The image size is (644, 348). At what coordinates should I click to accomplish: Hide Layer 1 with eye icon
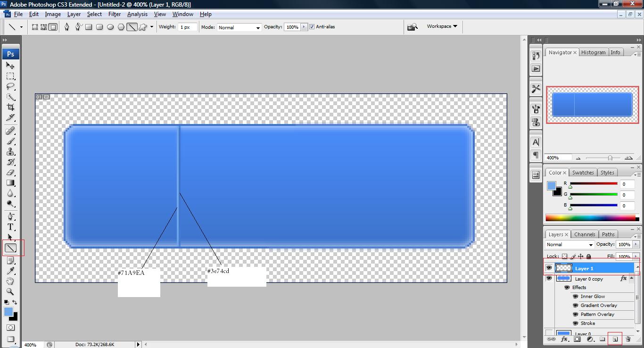pos(549,268)
